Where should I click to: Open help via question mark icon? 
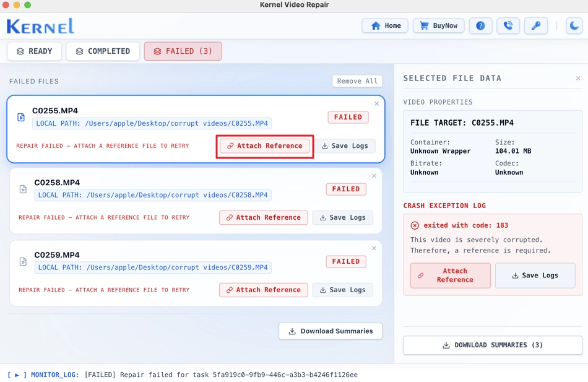click(x=480, y=25)
